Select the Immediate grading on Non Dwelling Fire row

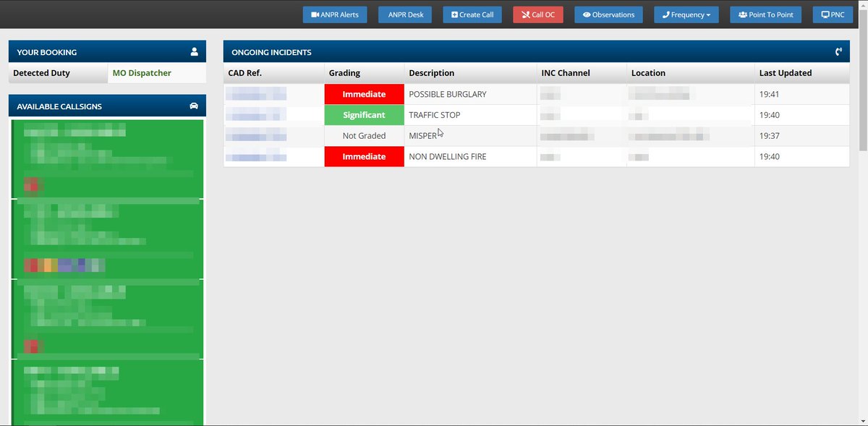click(364, 157)
